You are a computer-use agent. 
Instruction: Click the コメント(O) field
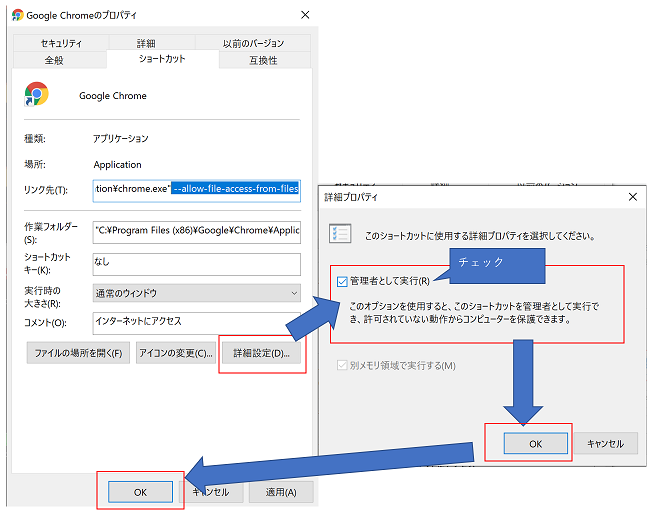[196, 323]
